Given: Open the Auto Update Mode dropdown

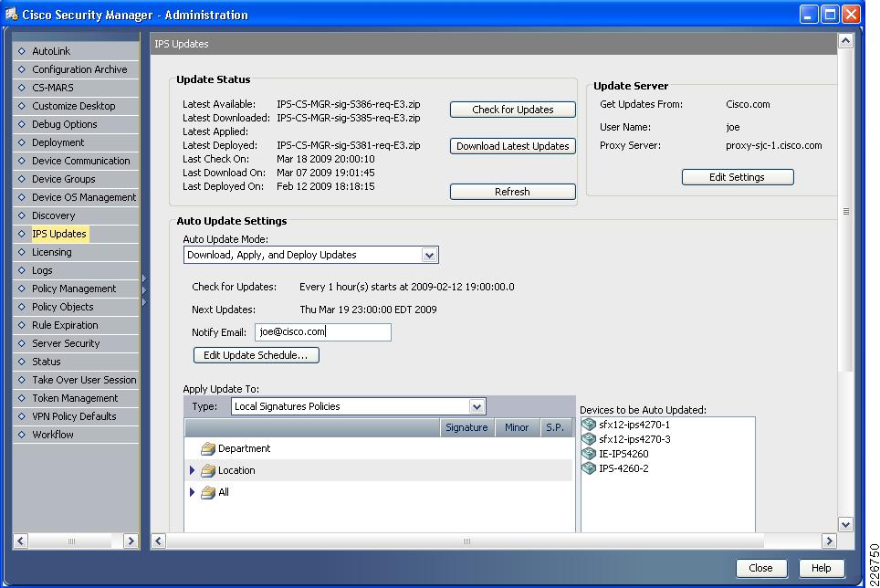Looking at the screenshot, I should 429,255.
